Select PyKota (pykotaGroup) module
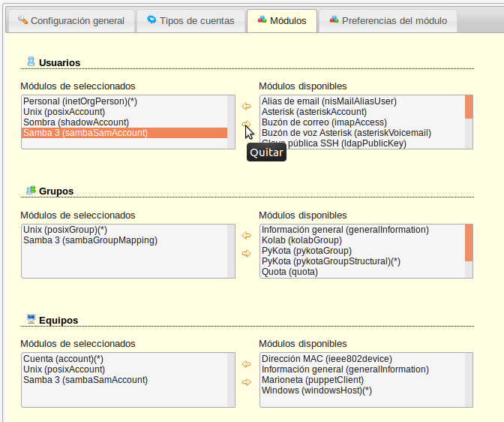This screenshot has height=422, width=504. [362, 251]
